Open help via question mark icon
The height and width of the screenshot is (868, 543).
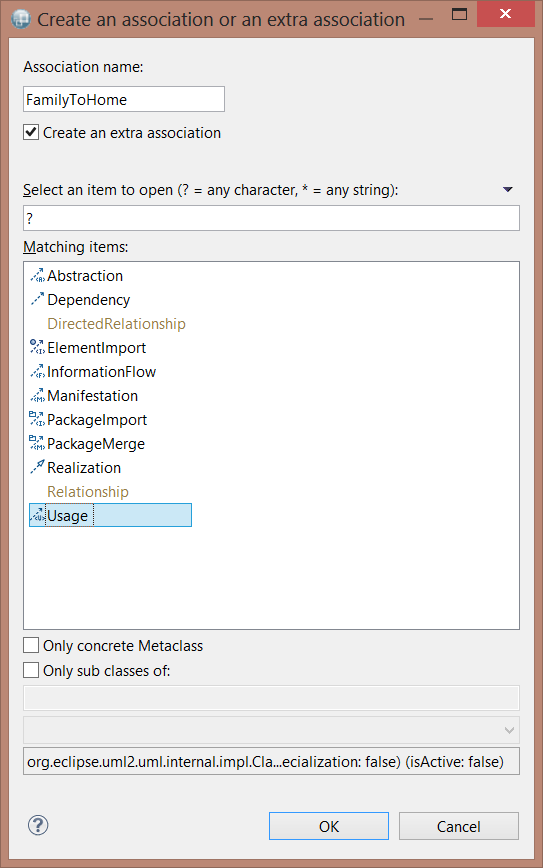point(38,825)
